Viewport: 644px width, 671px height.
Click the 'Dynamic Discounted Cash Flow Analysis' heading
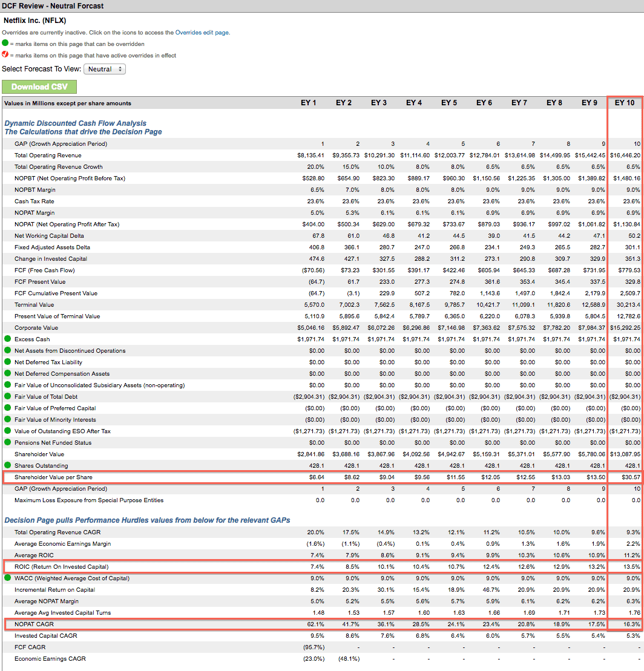click(76, 123)
